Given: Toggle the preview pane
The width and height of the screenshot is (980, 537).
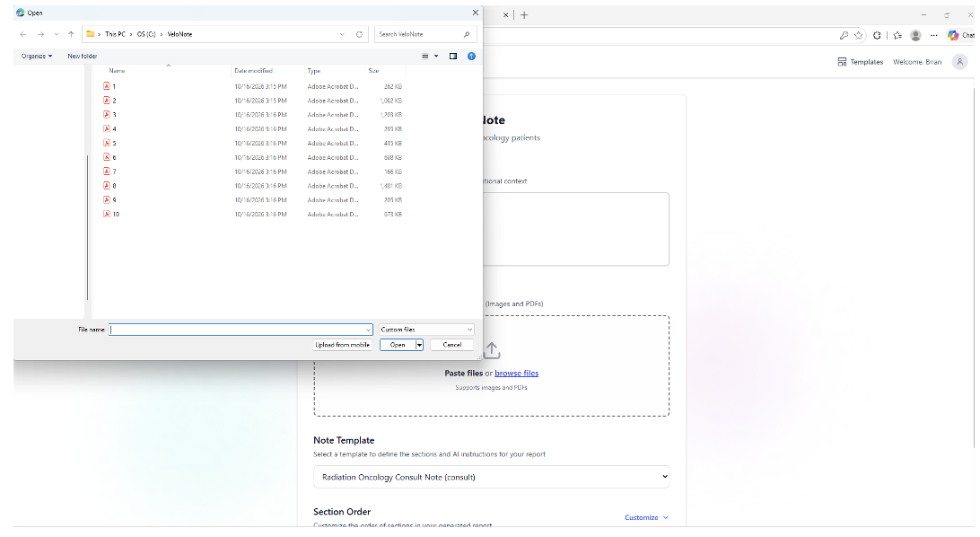Looking at the screenshot, I should [453, 57].
